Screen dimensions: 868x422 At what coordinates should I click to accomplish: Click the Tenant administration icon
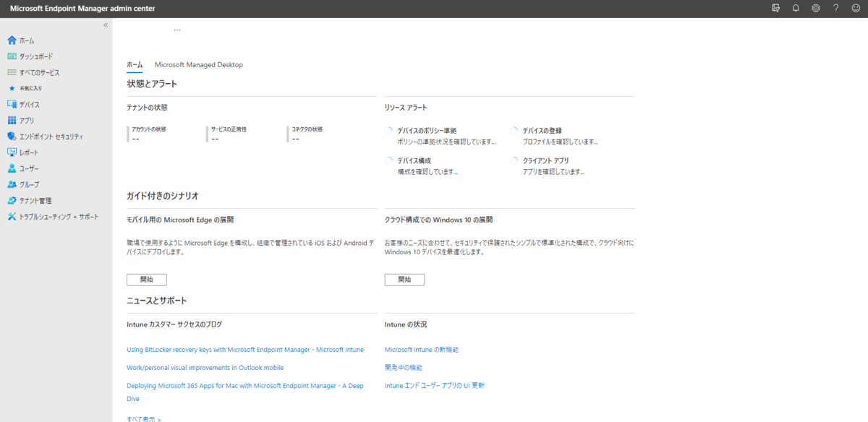(12, 200)
